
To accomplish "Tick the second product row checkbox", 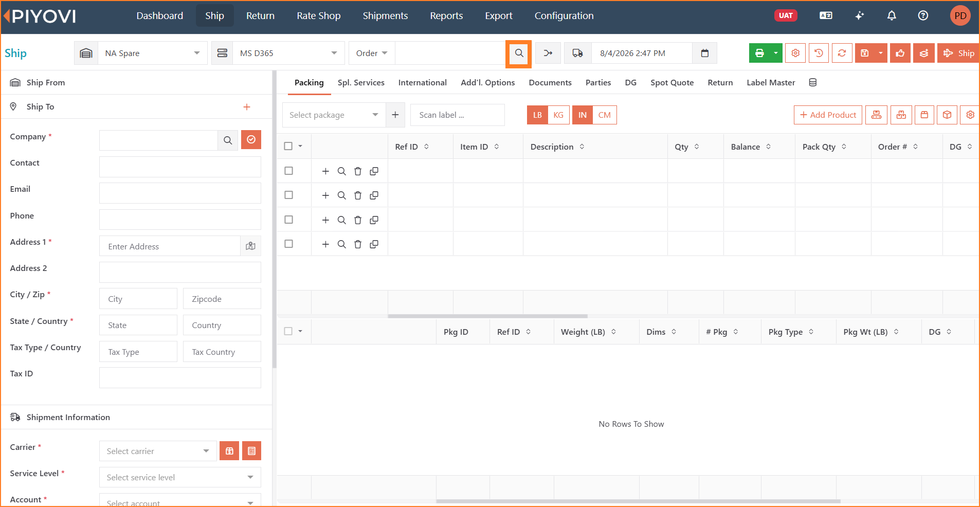I will pos(289,195).
